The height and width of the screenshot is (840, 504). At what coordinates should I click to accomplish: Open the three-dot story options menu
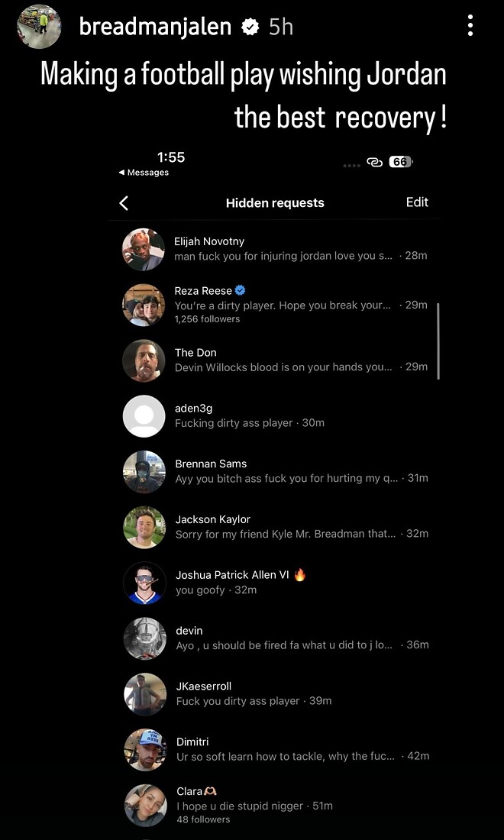[x=470, y=26]
